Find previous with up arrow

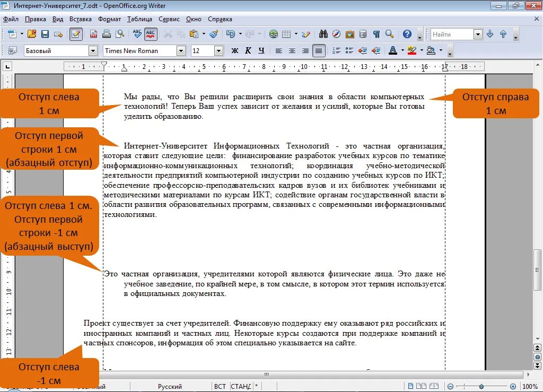coord(503,34)
